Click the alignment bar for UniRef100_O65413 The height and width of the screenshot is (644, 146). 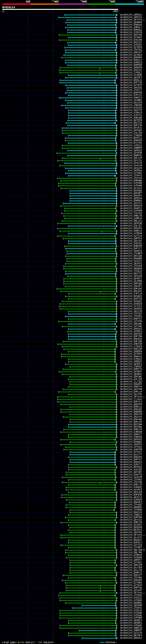(x=91, y=15)
